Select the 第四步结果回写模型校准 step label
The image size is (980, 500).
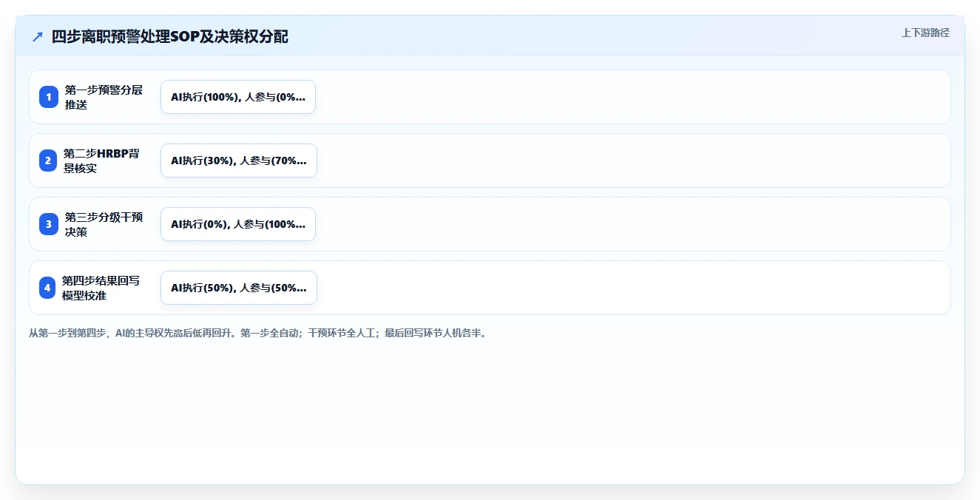pyautogui.click(x=101, y=288)
